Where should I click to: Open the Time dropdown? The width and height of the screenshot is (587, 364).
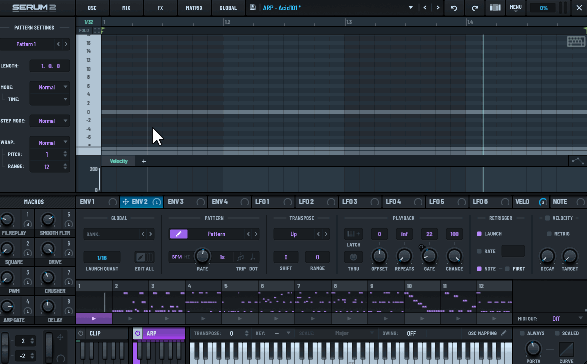coord(49,99)
